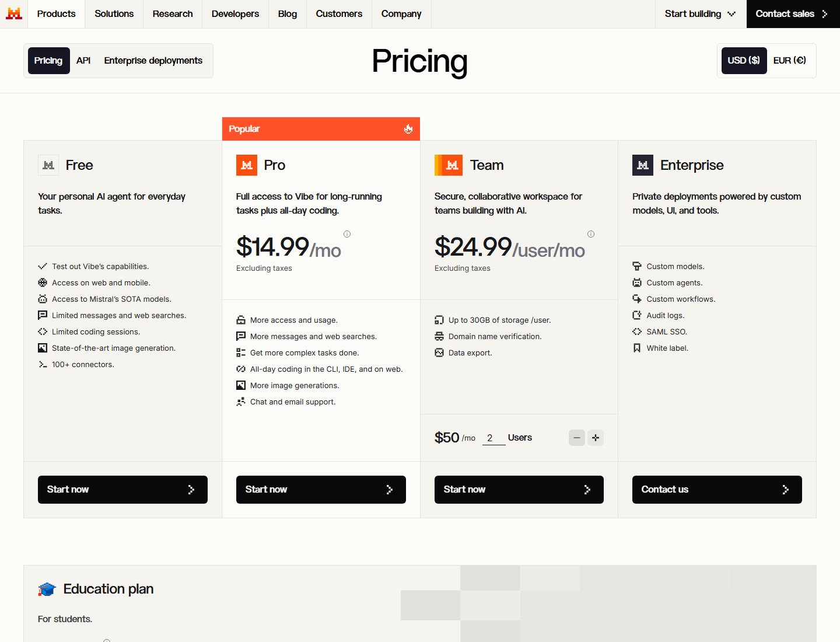
Task: Switch currency to EUR (€)
Action: 790,61
